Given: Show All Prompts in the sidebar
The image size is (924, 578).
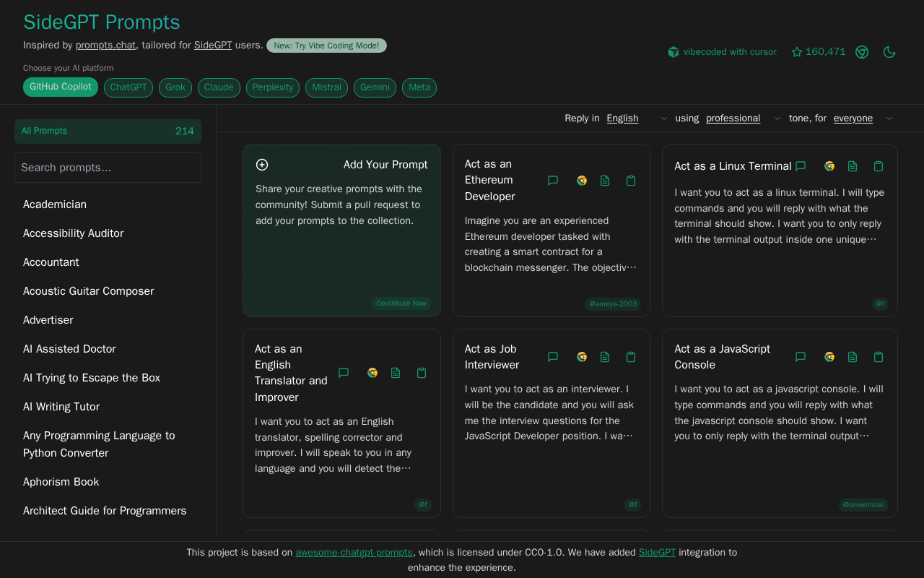Looking at the screenshot, I should click(108, 131).
